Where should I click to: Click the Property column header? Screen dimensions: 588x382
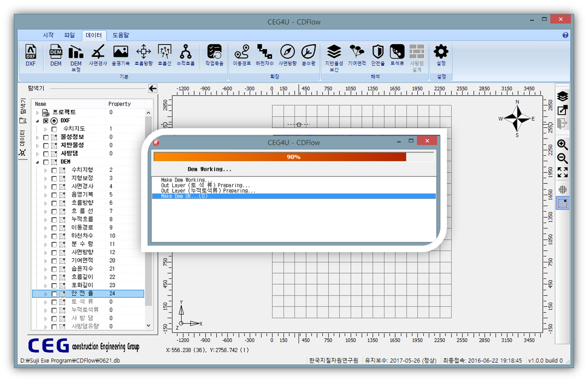(x=126, y=104)
